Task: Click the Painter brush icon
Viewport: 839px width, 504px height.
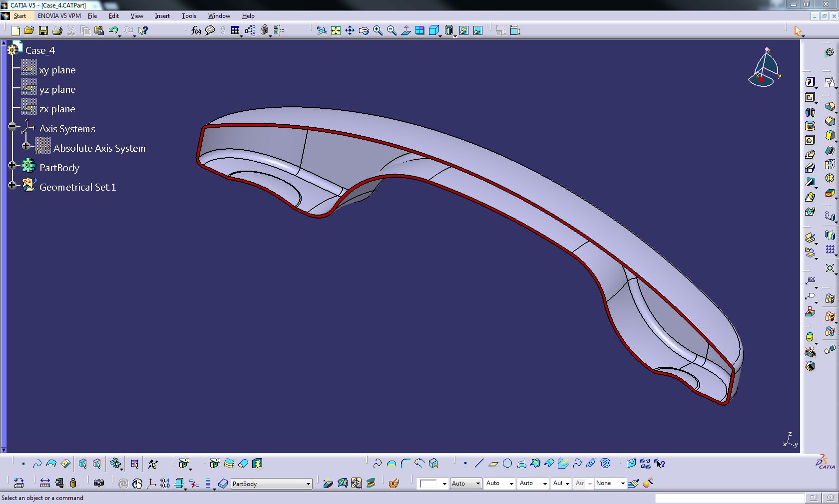Action: 634,483
